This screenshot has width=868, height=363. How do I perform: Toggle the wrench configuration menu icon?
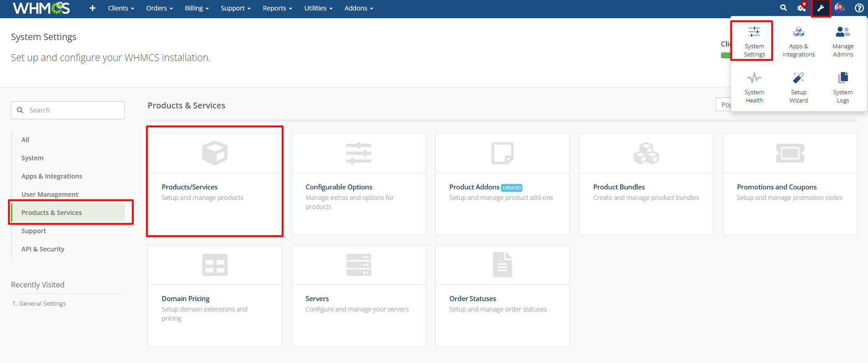click(821, 8)
